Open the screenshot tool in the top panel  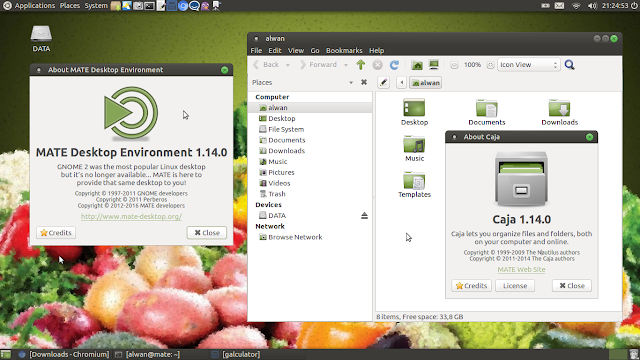coord(138,6)
